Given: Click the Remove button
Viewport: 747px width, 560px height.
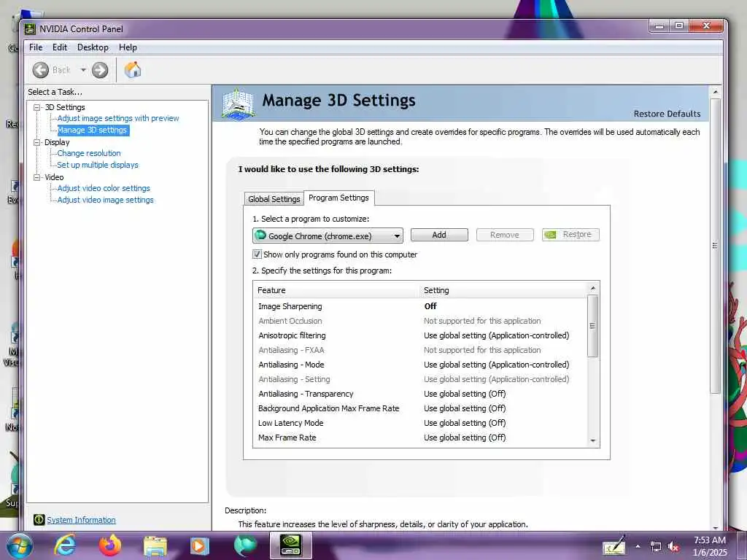Looking at the screenshot, I should coord(505,235).
